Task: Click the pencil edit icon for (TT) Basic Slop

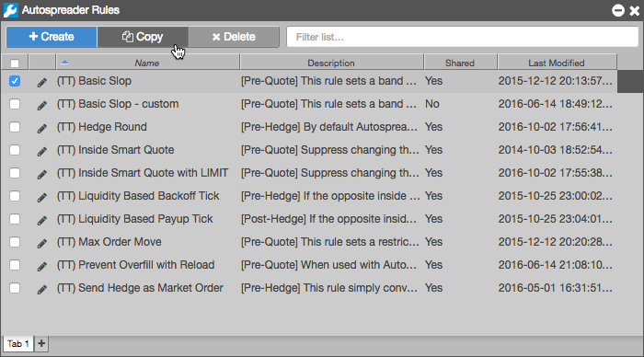Action: coord(42,82)
